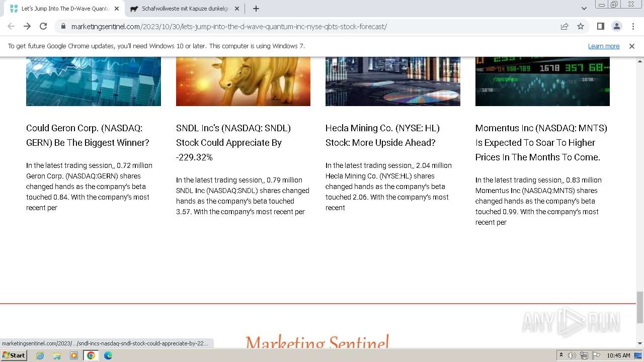This screenshot has height=362, width=644.
Task: Open Chrome profile avatar menu
Action: tap(616, 26)
